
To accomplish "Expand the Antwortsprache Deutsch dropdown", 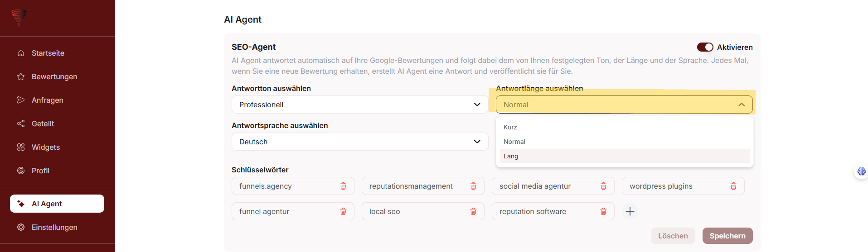I will (359, 142).
